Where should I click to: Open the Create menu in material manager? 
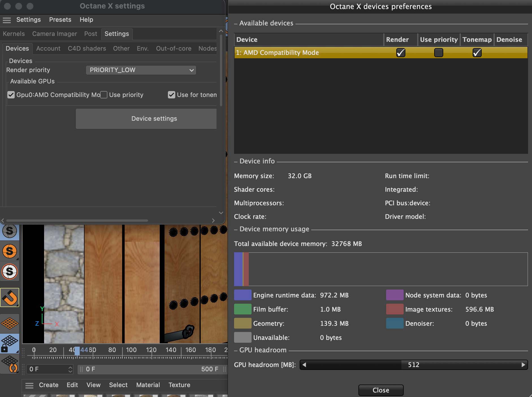coord(49,385)
